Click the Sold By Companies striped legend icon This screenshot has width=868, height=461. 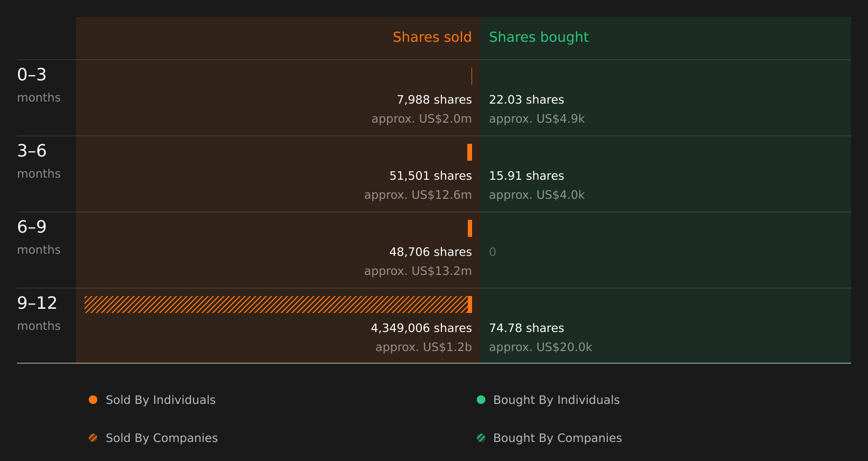(93, 438)
